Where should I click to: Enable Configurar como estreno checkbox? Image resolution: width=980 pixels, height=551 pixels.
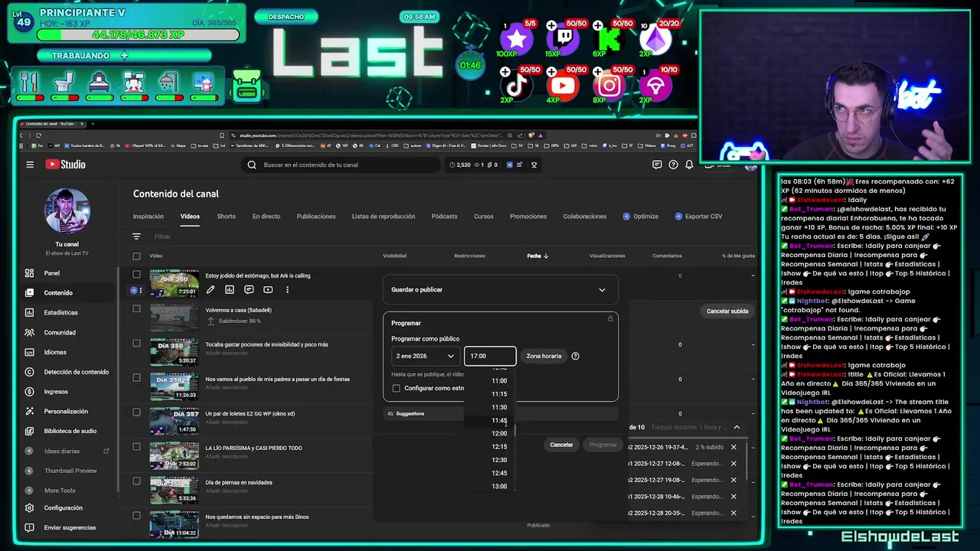396,388
